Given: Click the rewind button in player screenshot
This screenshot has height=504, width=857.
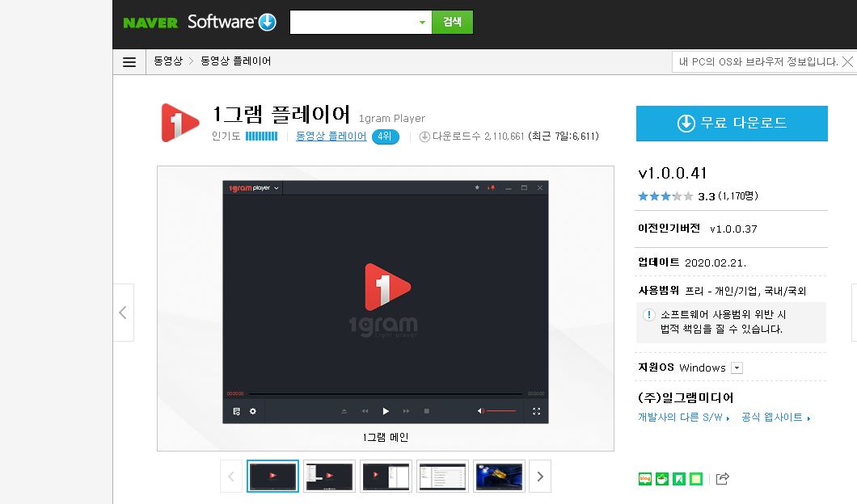Looking at the screenshot, I should click(365, 411).
